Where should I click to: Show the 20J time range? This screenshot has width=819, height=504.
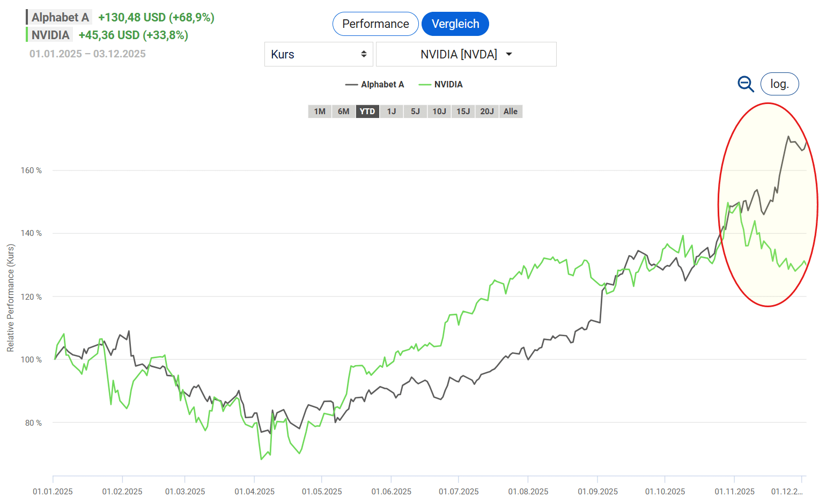click(x=487, y=112)
